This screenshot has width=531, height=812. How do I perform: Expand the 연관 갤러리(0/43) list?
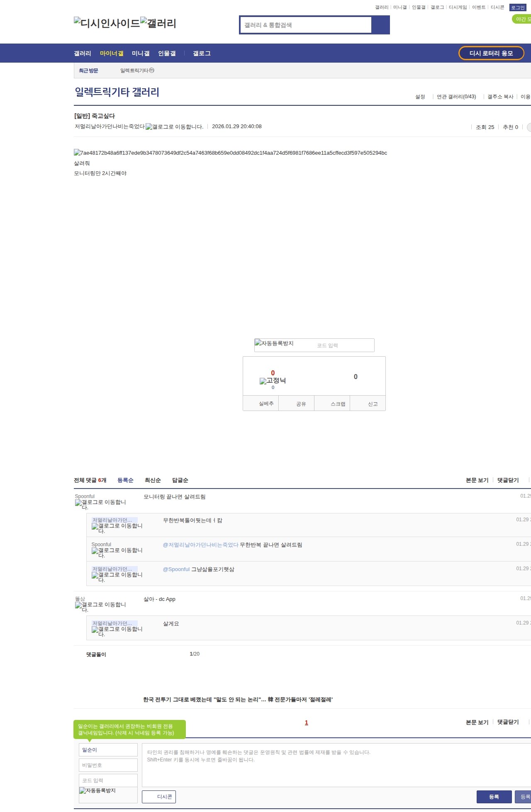pyautogui.click(x=456, y=97)
